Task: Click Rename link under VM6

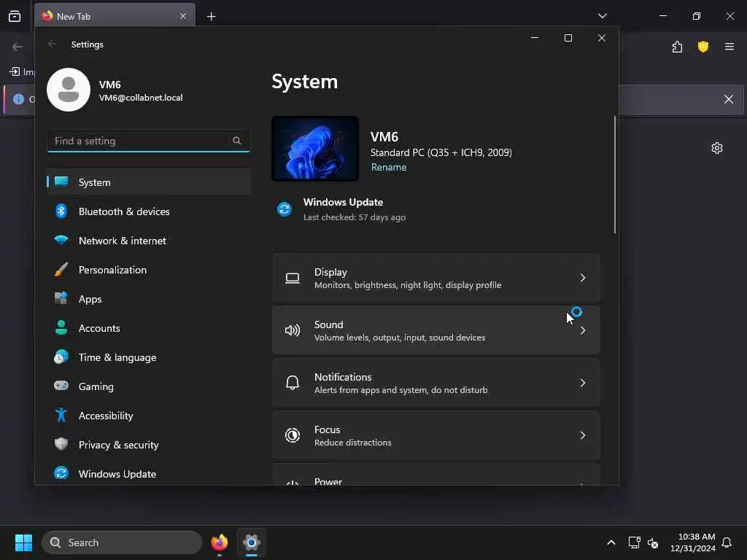Action: point(389,167)
